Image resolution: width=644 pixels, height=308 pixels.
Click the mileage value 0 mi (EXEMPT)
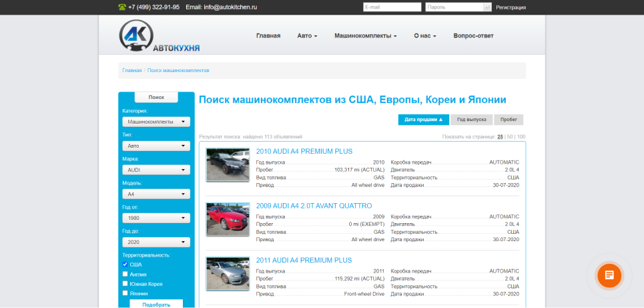click(x=366, y=224)
